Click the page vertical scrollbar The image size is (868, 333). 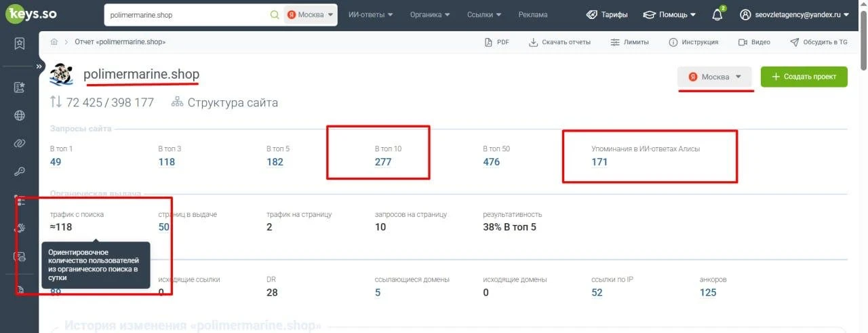863,41
